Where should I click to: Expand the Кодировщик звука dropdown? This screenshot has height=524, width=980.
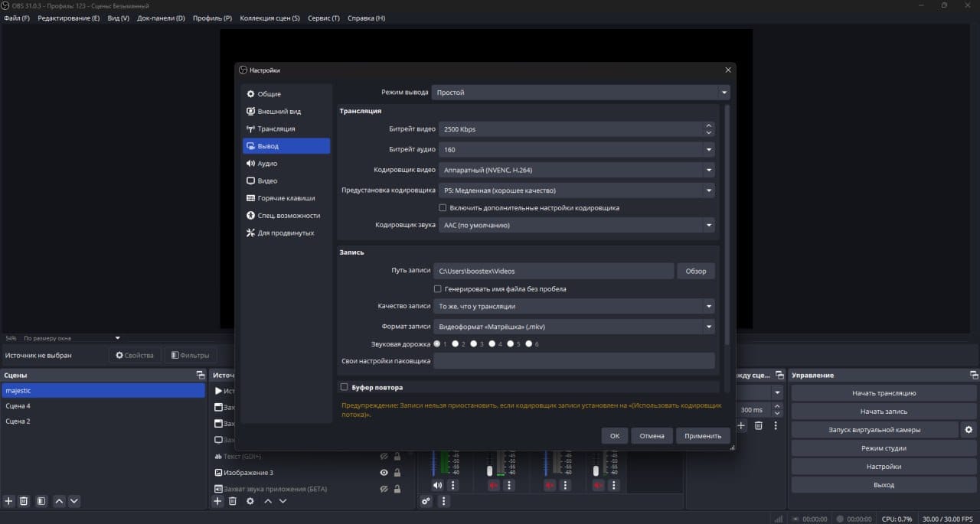coord(577,226)
